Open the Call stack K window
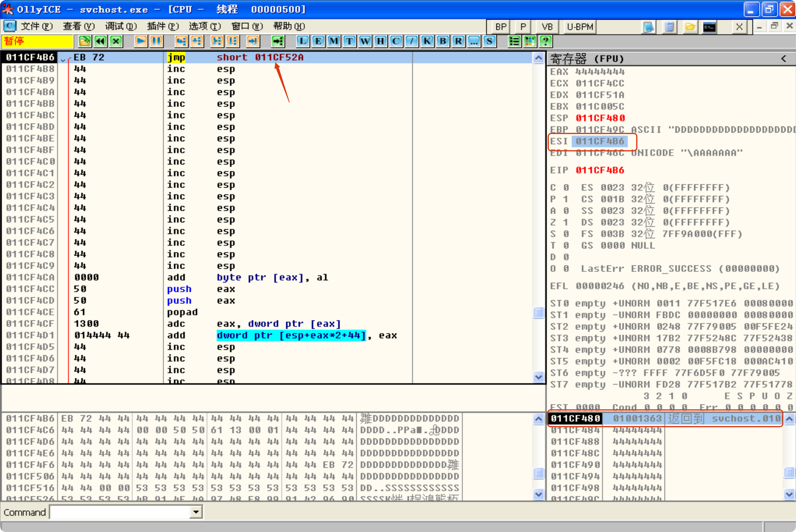The image size is (796, 532). pos(427,41)
